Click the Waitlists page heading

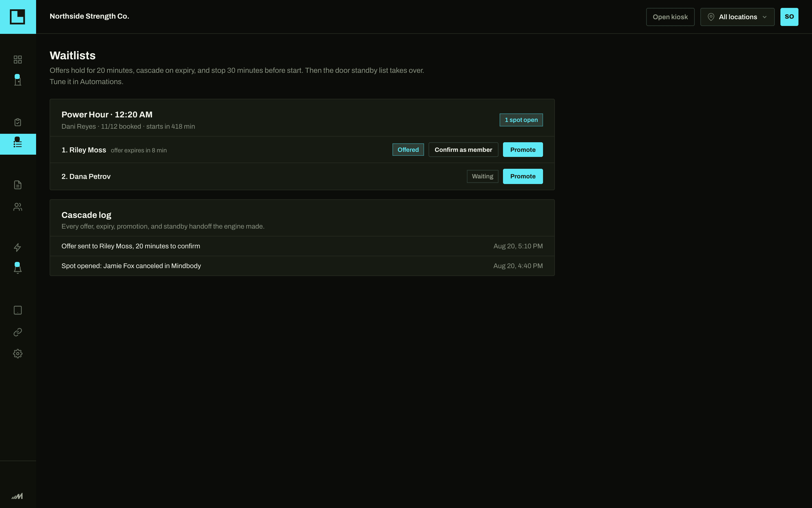(x=72, y=55)
